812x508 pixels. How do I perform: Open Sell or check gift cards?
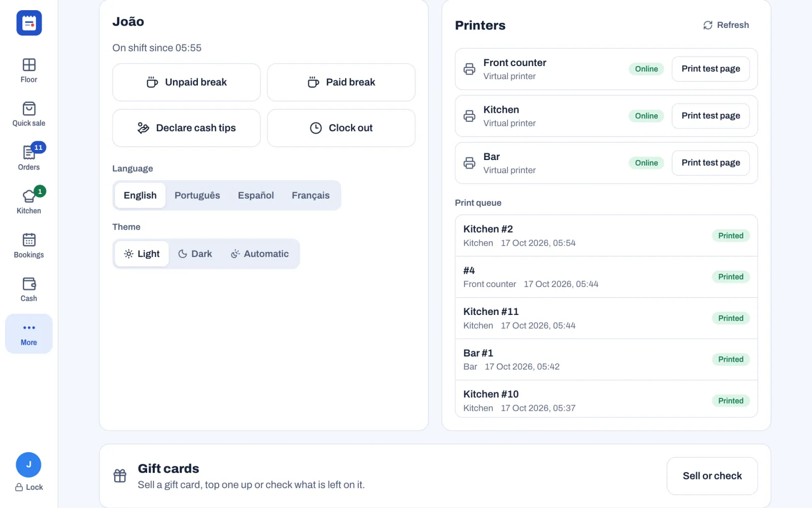[x=712, y=476]
